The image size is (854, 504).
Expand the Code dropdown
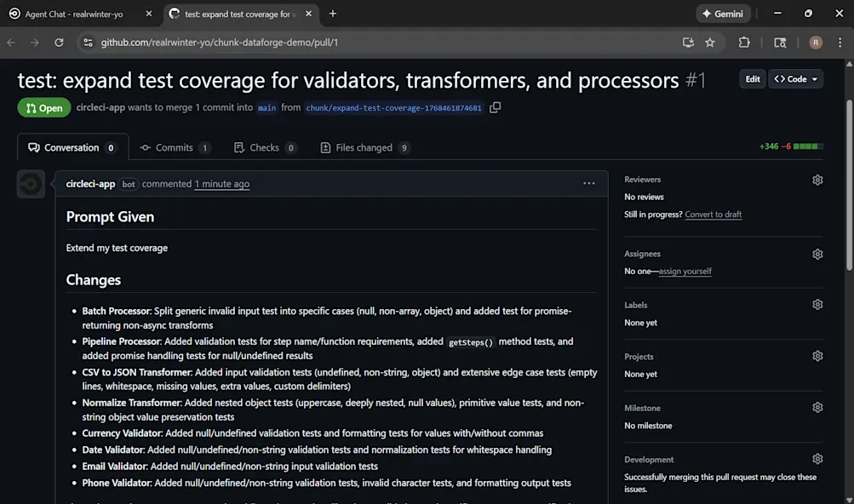796,79
